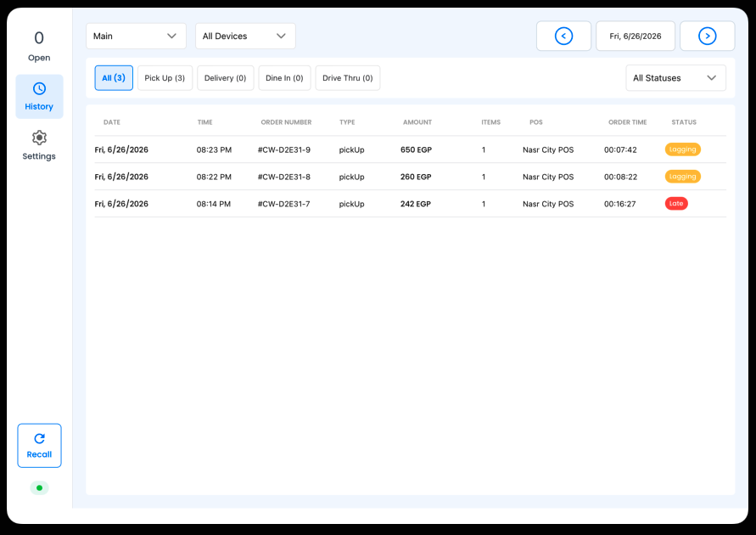The width and height of the screenshot is (756, 535).
Task: Open the All Statuses filter dropdown
Action: [675, 78]
